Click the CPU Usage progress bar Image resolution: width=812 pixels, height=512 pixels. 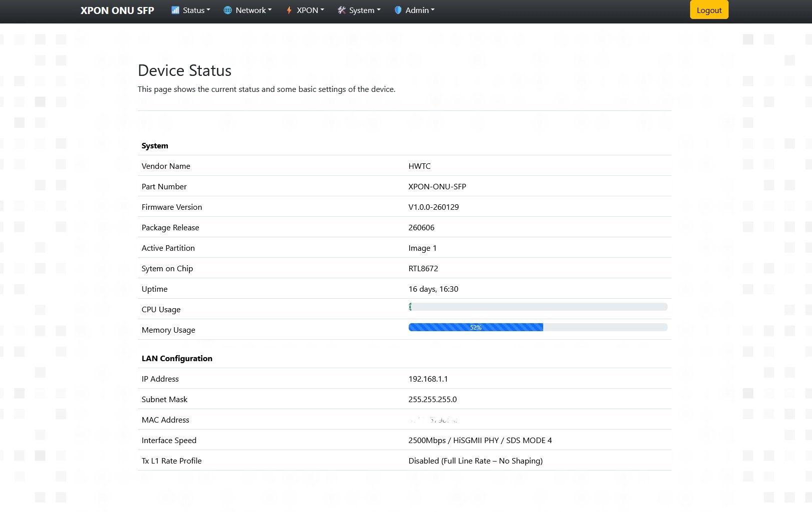(538, 307)
